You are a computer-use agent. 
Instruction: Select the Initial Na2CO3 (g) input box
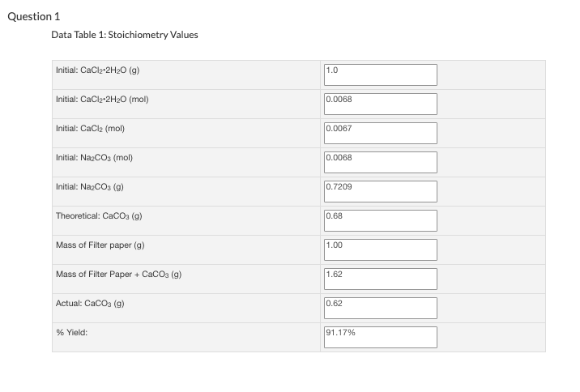[x=380, y=192]
